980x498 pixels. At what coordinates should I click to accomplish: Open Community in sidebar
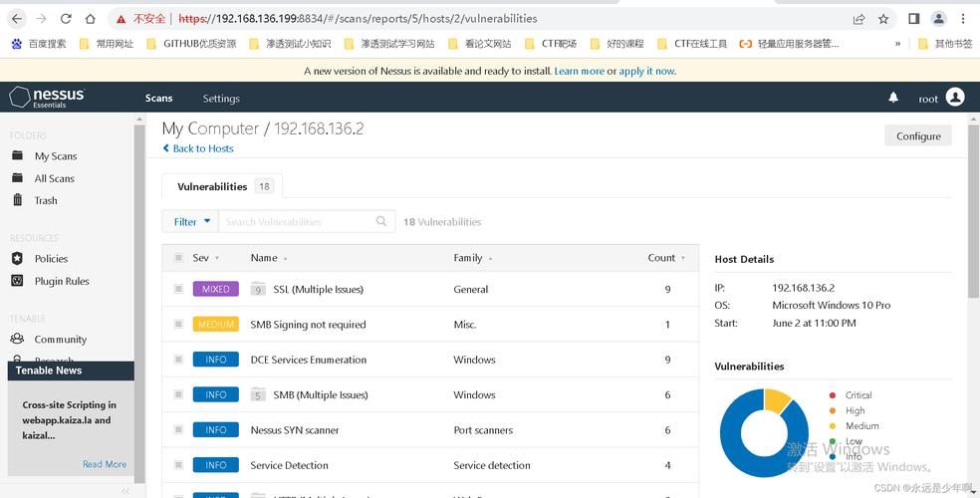click(60, 340)
